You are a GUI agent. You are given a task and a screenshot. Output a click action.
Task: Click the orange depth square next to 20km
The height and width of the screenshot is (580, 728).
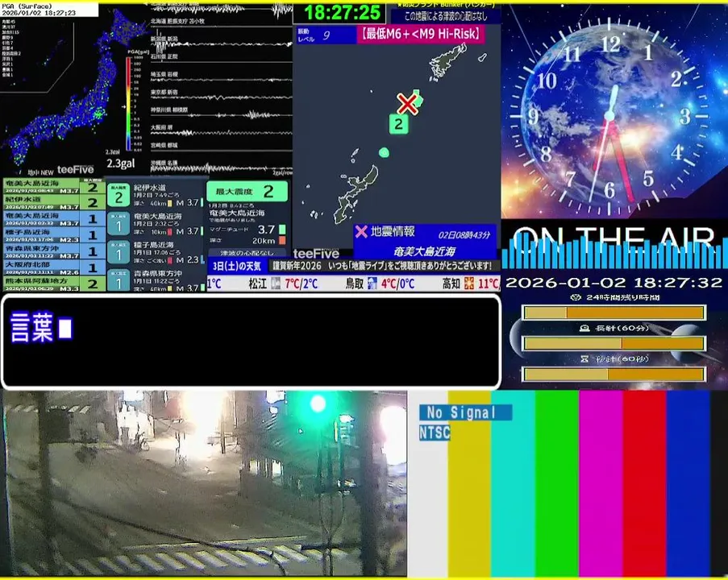[282, 240]
